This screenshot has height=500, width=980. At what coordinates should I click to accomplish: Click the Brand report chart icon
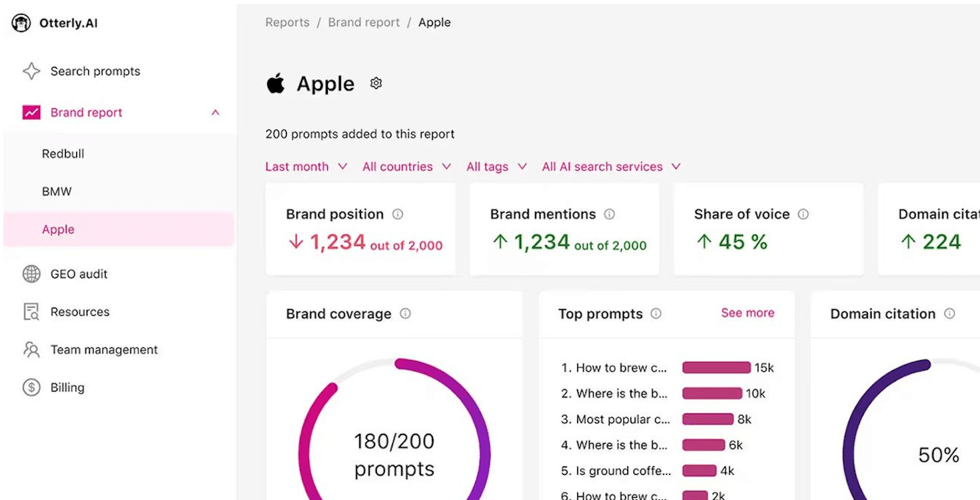32,112
